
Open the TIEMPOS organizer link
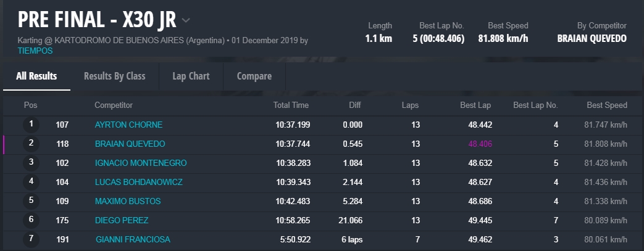(x=35, y=51)
